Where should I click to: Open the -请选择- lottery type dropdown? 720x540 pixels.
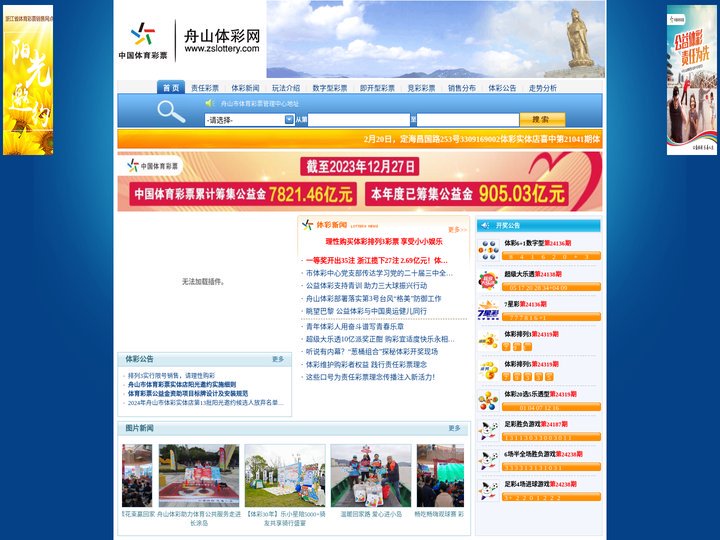(249, 120)
